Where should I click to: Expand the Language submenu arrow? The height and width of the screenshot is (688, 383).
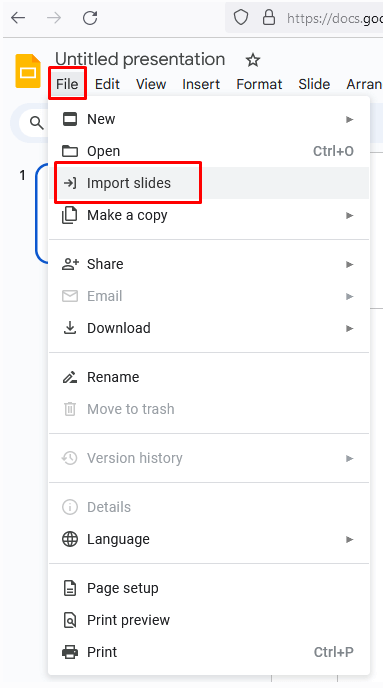click(349, 539)
